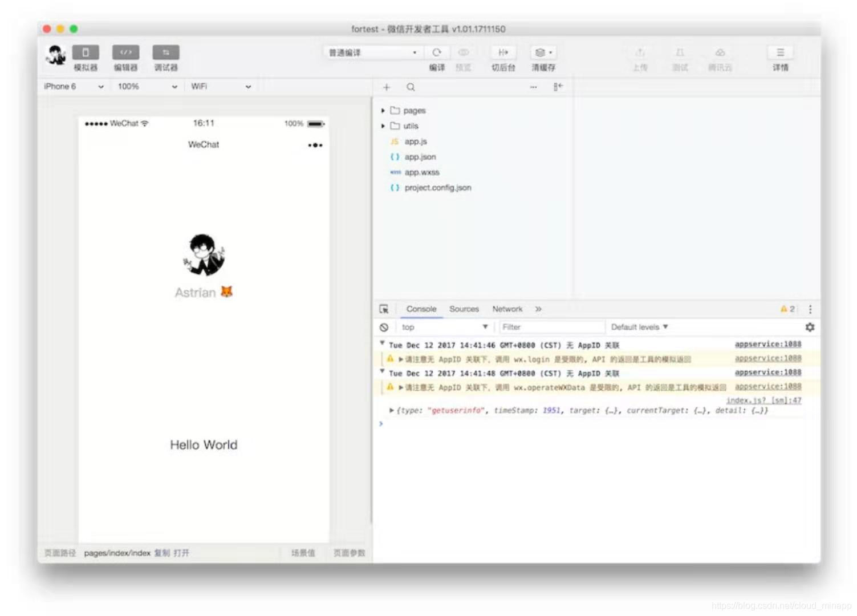857x616 pixels.
Task: Click the file tree search icon
Action: [411, 87]
